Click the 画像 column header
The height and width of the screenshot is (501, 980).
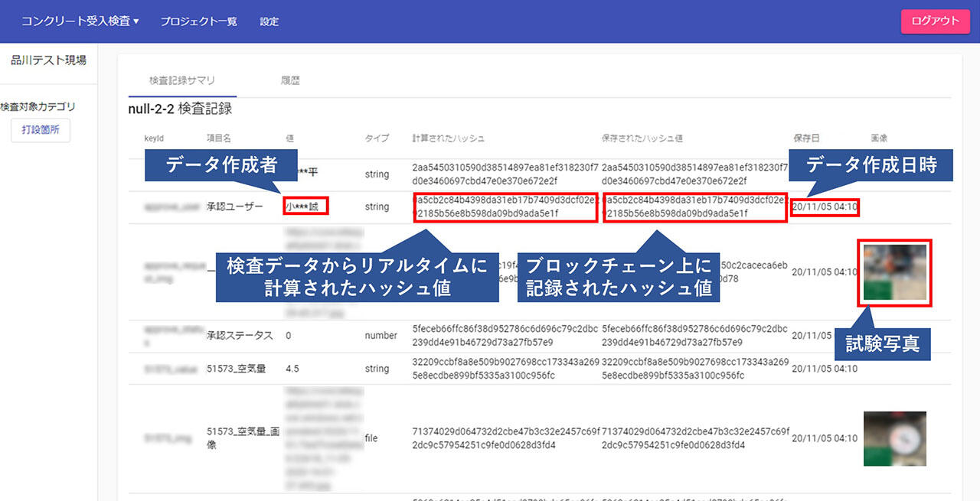(879, 138)
